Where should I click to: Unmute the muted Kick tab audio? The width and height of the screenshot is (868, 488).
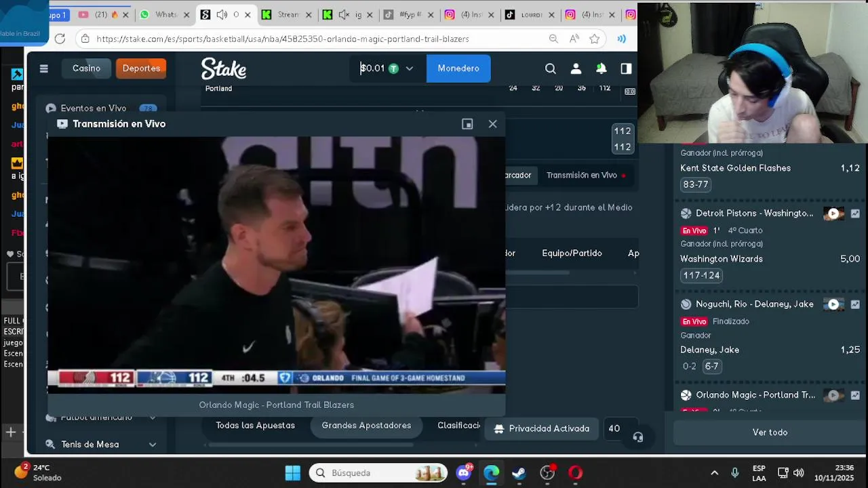point(344,14)
